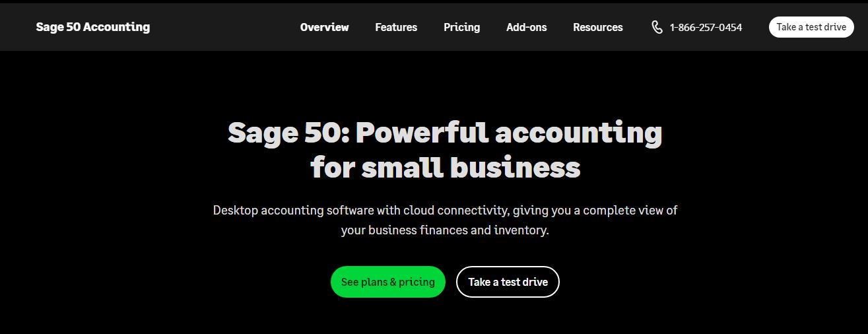Screen dimensions: 868x334
Task: Click the white Take a test drive header button
Action: coord(811,27)
